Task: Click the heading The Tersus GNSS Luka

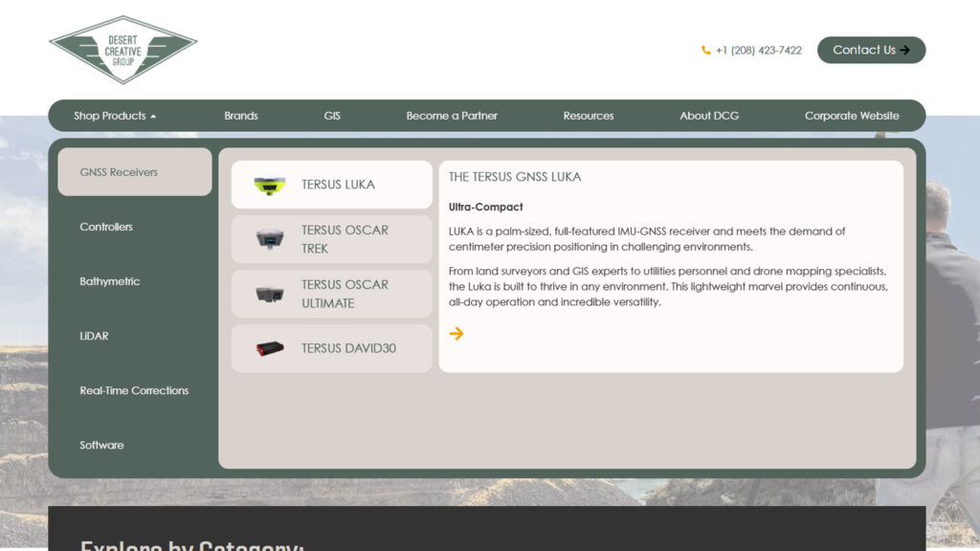Action: tap(515, 177)
